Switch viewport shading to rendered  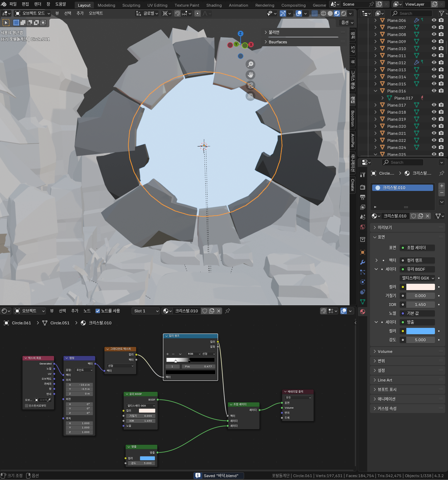click(x=344, y=13)
